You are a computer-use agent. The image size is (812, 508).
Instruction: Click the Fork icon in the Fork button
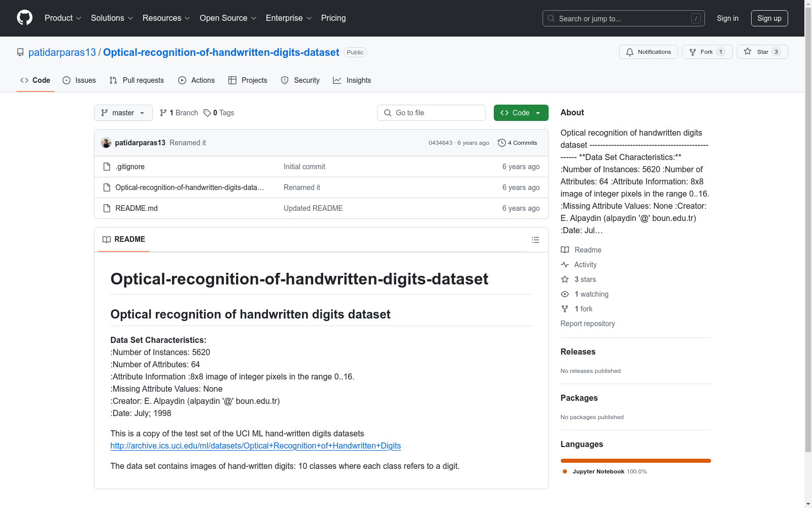(x=693, y=52)
